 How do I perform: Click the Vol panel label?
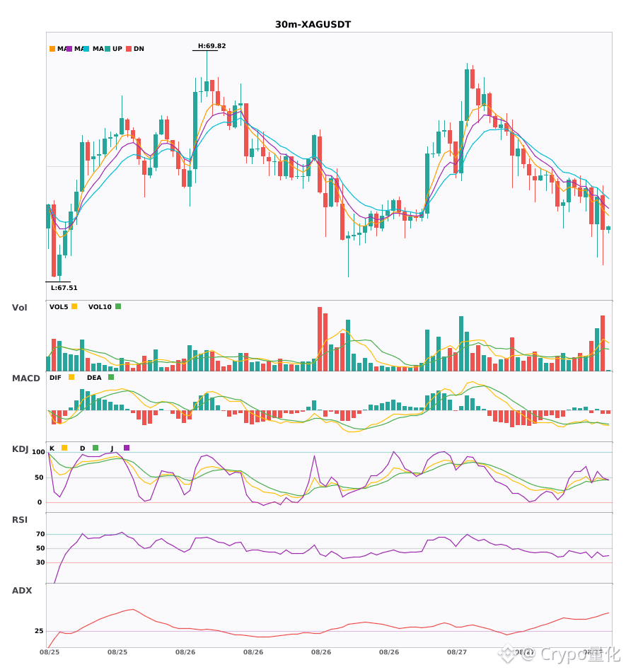pos(19,308)
